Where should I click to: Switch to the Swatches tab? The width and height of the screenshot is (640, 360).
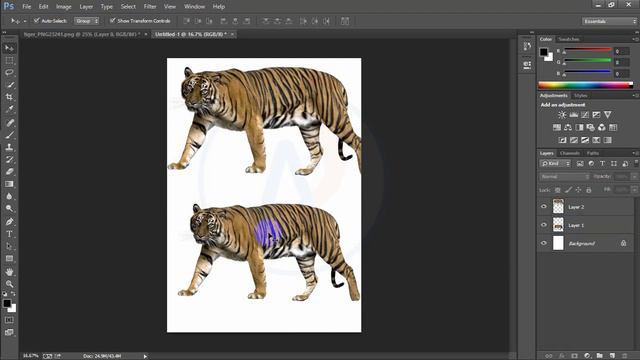569,39
